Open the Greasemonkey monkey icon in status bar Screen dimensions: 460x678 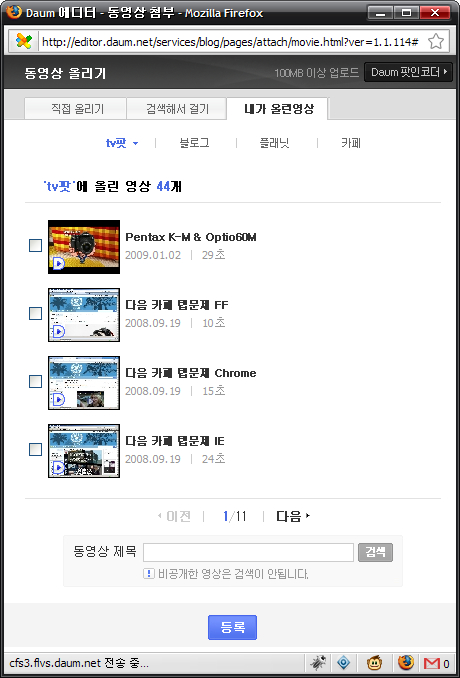tap(374, 663)
